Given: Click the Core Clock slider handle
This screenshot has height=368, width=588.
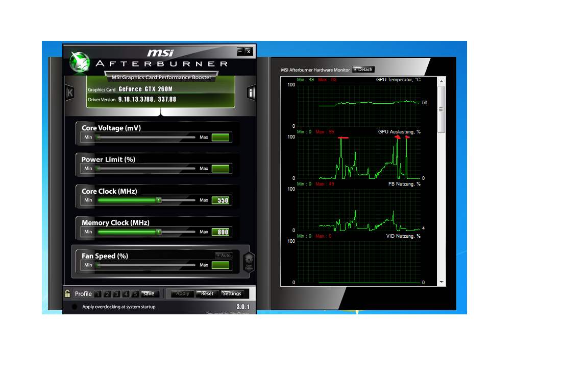Looking at the screenshot, I should pyautogui.click(x=159, y=200).
